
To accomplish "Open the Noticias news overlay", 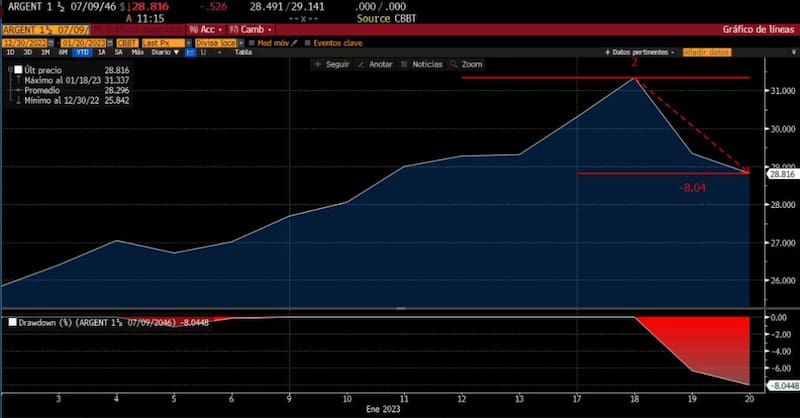I will pos(421,64).
